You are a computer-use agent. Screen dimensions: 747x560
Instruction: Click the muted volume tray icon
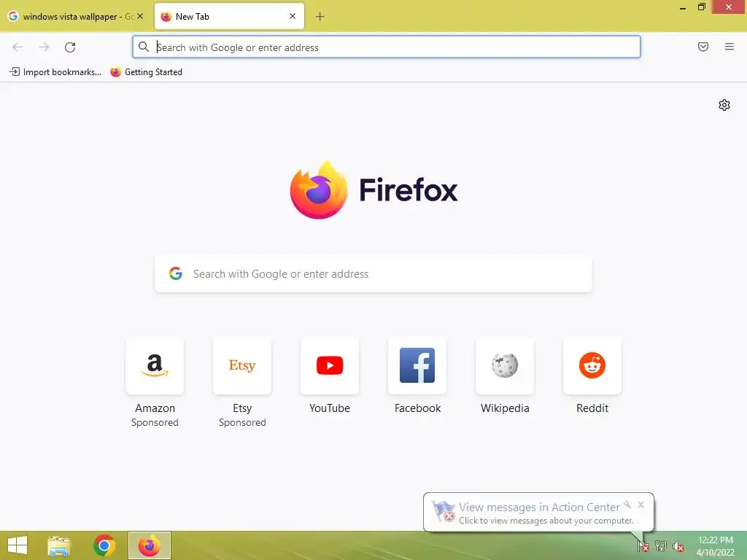point(678,546)
